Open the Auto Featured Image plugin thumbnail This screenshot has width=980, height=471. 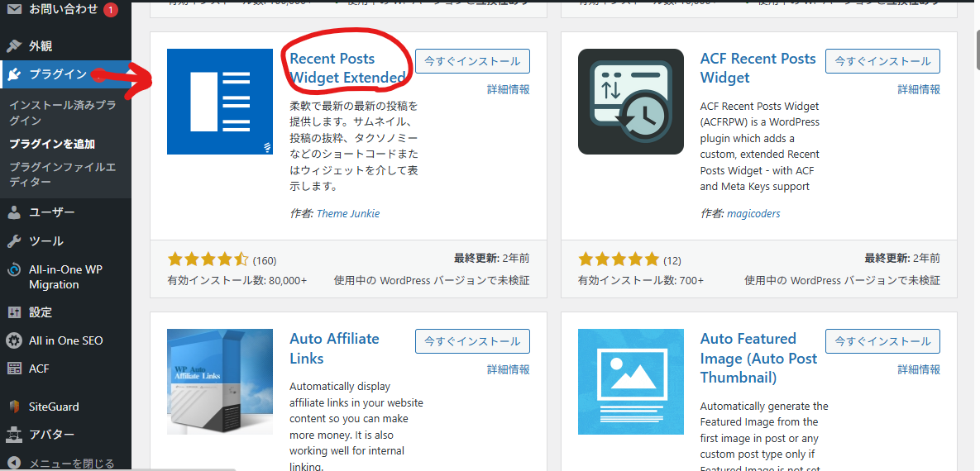pyautogui.click(x=631, y=382)
